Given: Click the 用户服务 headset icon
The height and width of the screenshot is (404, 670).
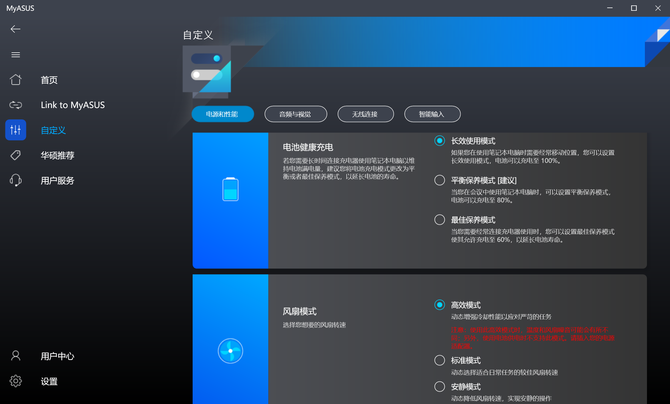Looking at the screenshot, I should (15, 181).
